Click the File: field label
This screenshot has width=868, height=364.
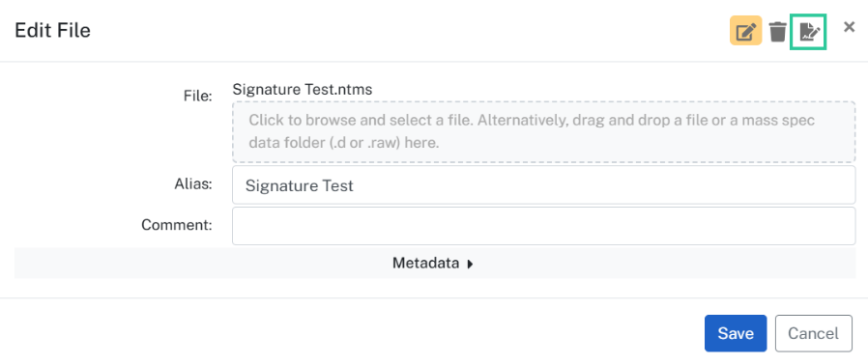(197, 96)
